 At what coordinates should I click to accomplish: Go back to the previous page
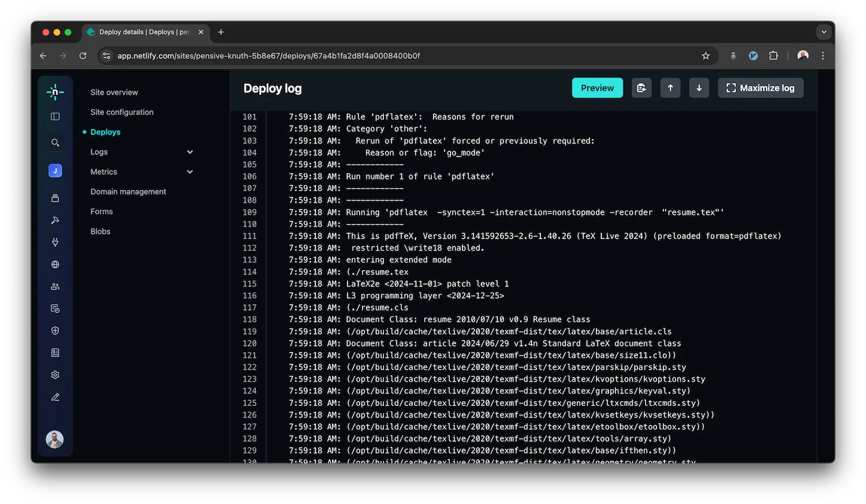click(x=43, y=56)
